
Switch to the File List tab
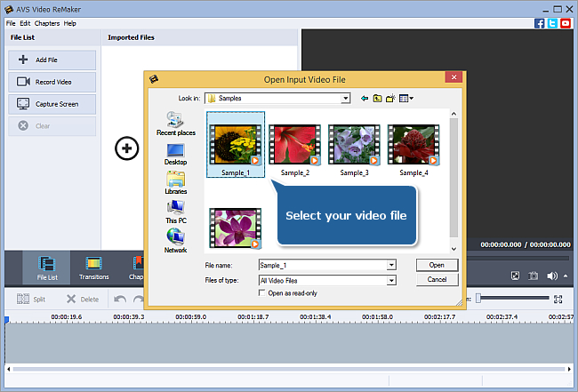pos(47,268)
